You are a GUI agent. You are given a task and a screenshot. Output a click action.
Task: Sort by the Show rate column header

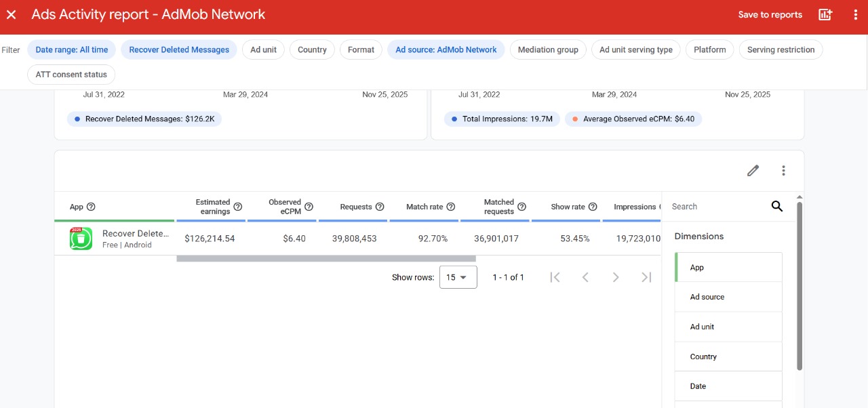[568, 207]
